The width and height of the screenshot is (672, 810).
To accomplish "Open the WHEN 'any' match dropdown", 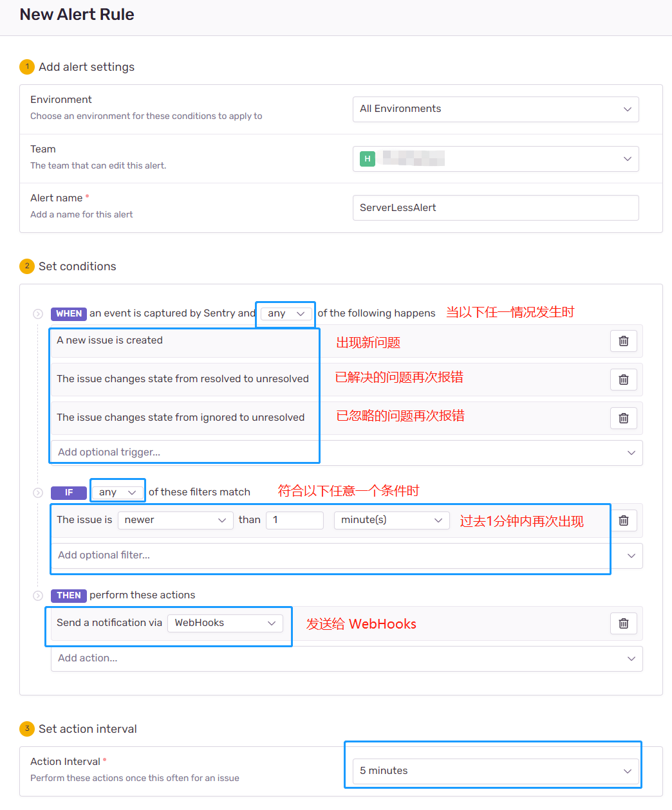I will (x=286, y=314).
